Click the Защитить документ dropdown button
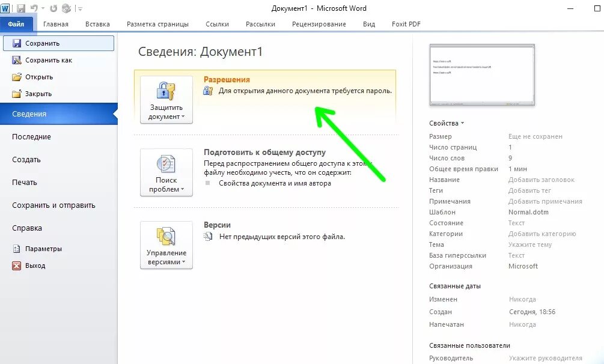Viewport: 604px width, 364px height. pos(166,99)
